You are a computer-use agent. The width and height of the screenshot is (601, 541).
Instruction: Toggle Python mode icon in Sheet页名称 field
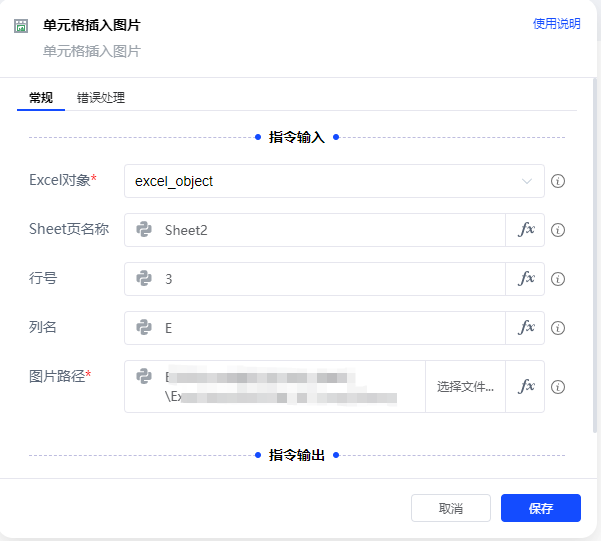[144, 230]
